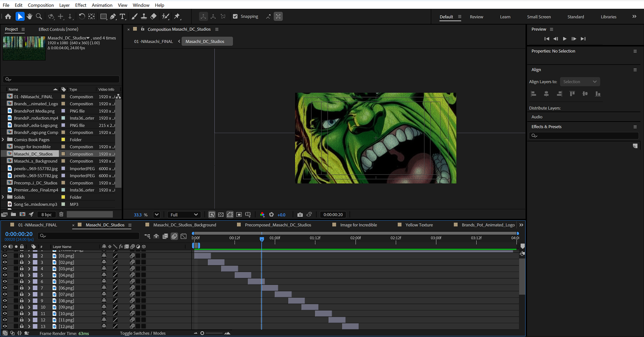Open the Full resolution dropdown
The width and height of the screenshot is (644, 337).
[x=184, y=215]
